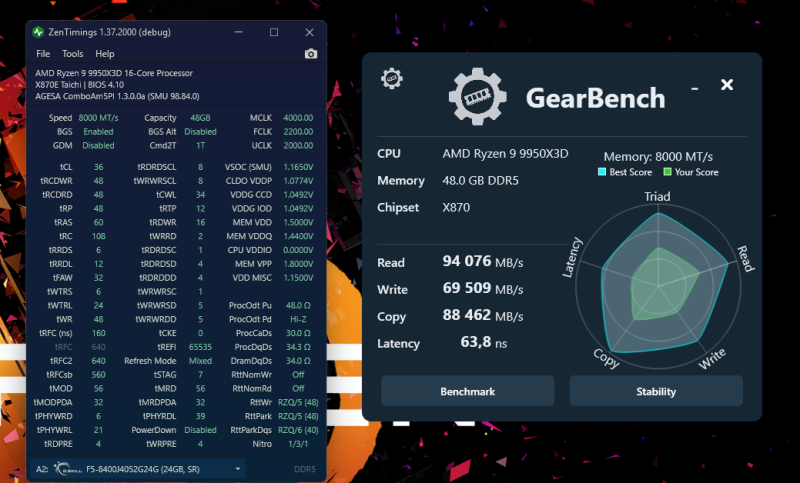Click the MEM VDDQ voltage 1.4400V
This screenshot has width=800, height=483.
pos(298,236)
